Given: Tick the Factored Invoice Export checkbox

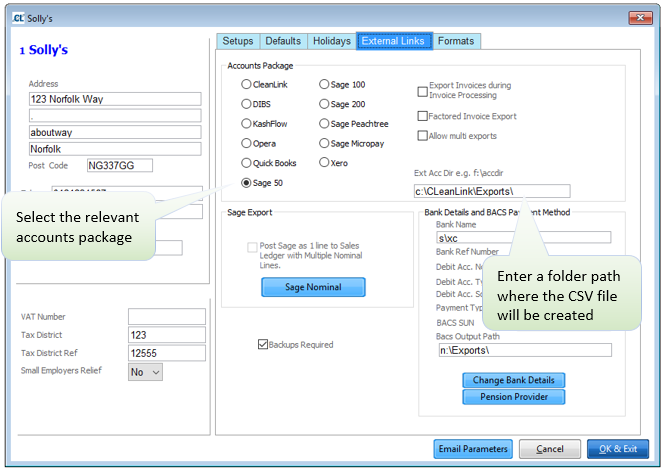Looking at the screenshot, I should tap(422, 116).
